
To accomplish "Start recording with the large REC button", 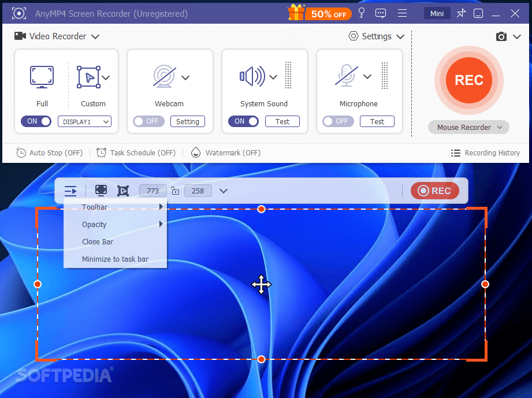I will coord(469,80).
